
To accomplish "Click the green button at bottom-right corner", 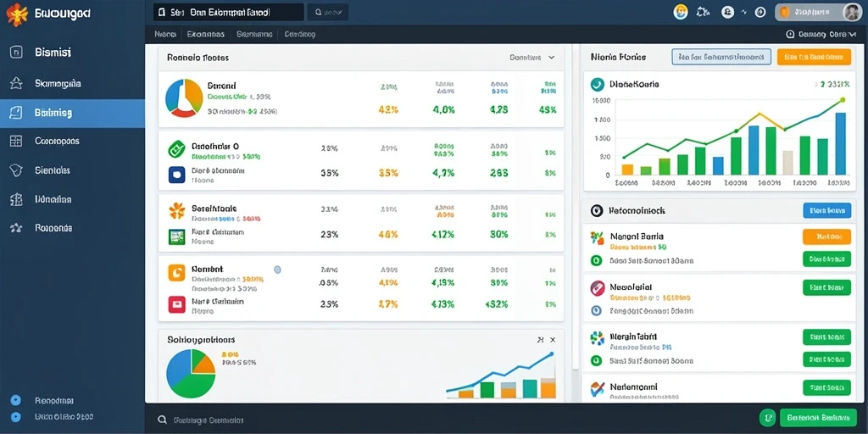I will (x=818, y=417).
